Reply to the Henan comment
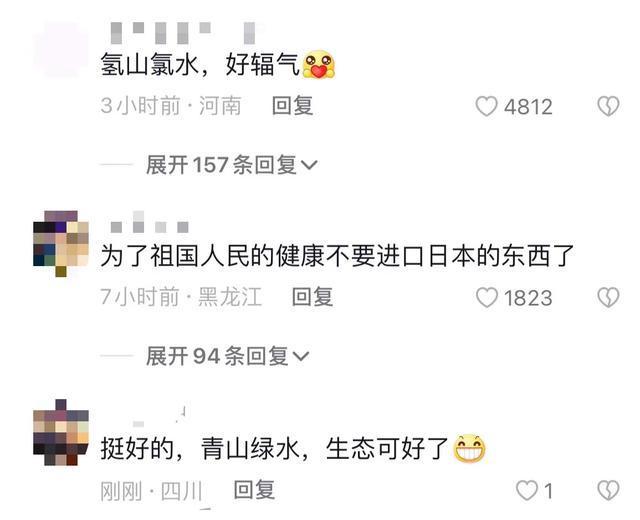This screenshot has height=520, width=640. point(292,106)
